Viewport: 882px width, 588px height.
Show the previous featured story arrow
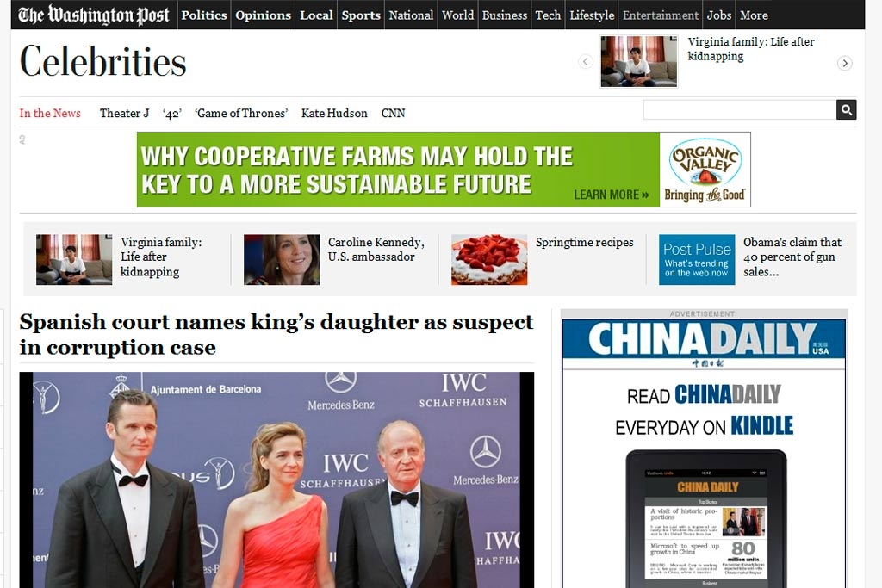click(586, 61)
